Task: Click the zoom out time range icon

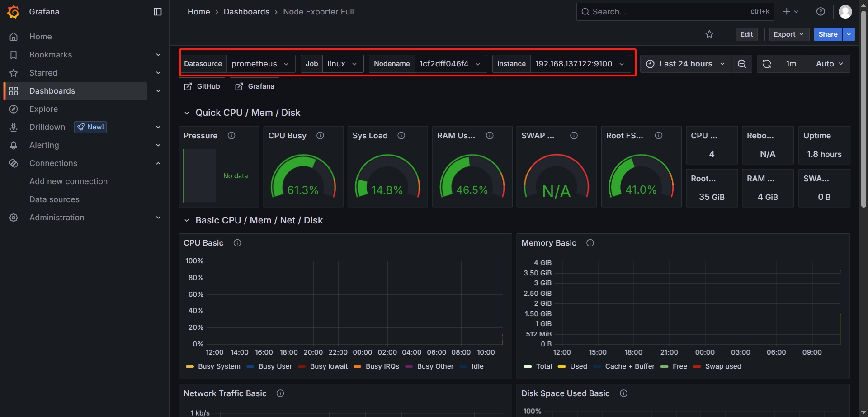Action: (742, 64)
